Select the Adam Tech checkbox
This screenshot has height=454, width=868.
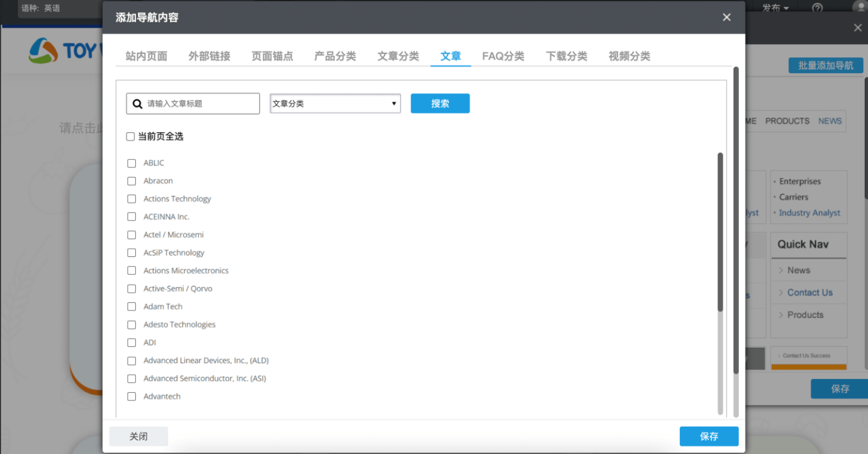tap(132, 307)
